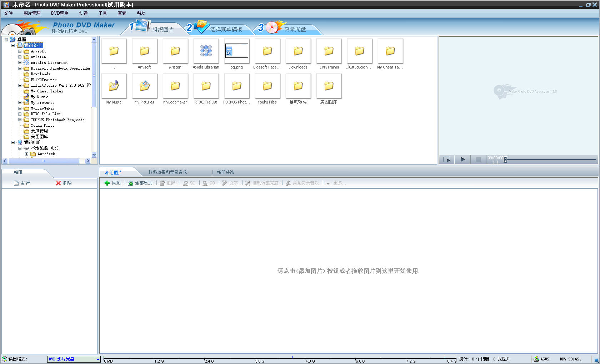Click the output format disc icon
This screenshot has width=600, height=364.
4,359
